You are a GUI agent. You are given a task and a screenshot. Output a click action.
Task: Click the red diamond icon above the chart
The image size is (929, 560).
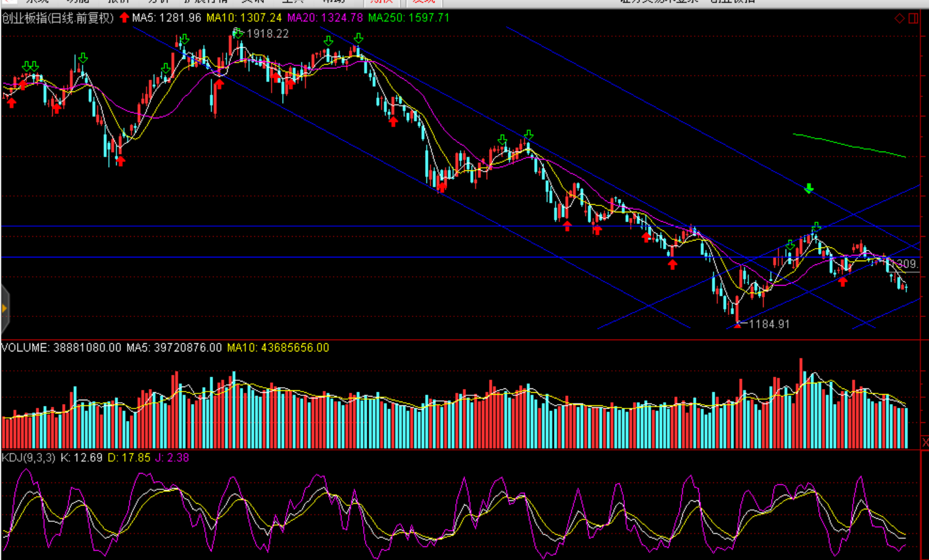(900, 18)
